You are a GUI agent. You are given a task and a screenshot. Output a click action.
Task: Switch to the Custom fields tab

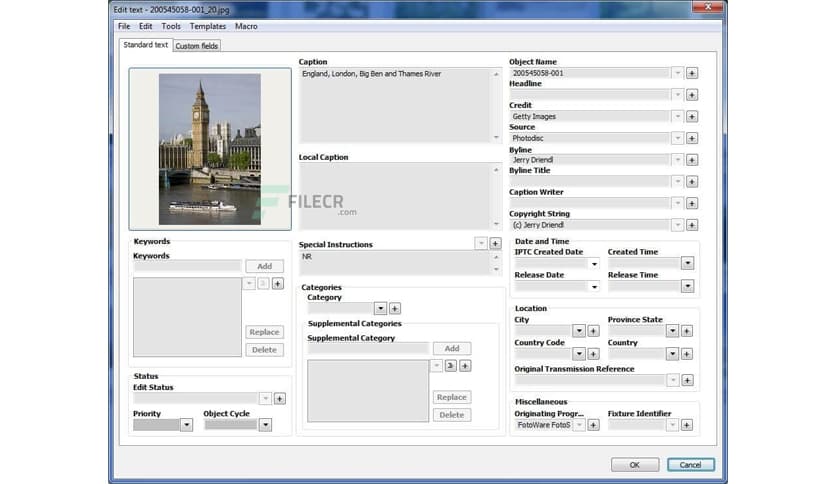point(197,46)
